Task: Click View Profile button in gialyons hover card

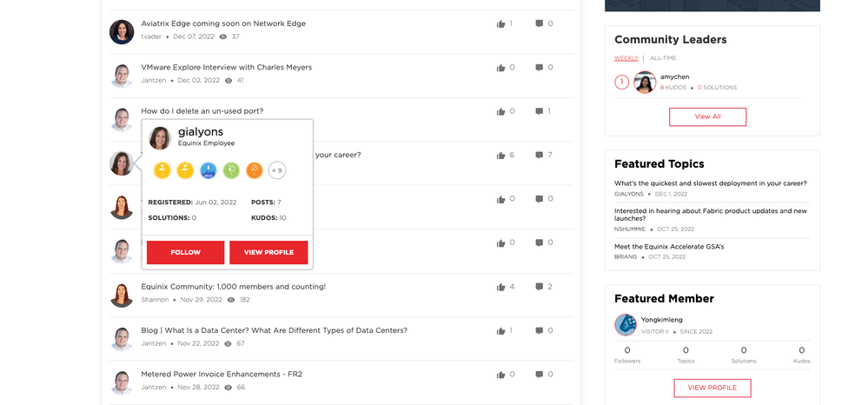Action: (x=268, y=252)
